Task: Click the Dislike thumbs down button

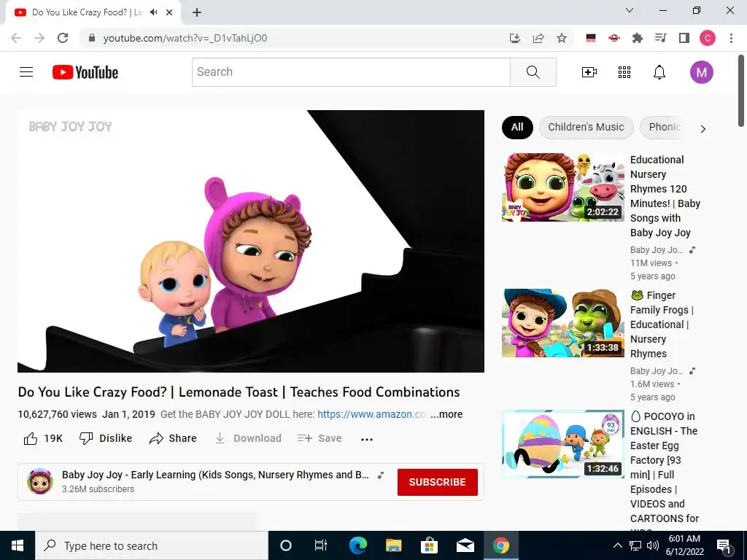Action: (x=106, y=438)
